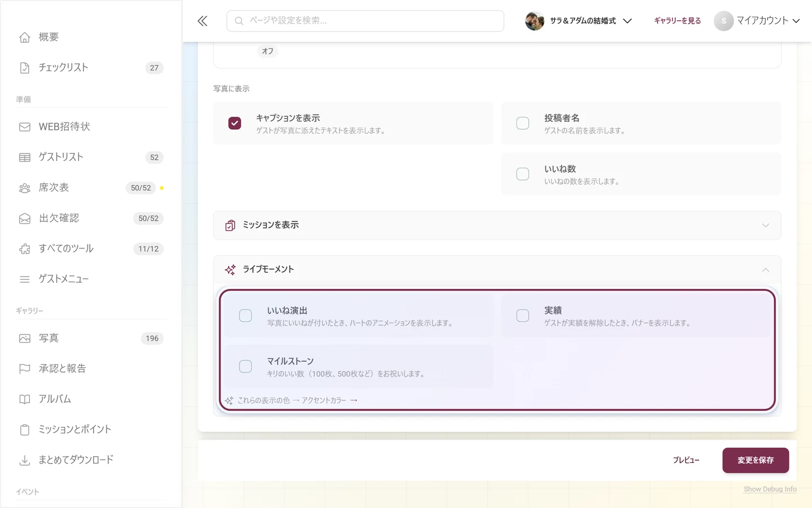Click the checklist document icon
The image size is (812, 508).
pyautogui.click(x=25, y=68)
